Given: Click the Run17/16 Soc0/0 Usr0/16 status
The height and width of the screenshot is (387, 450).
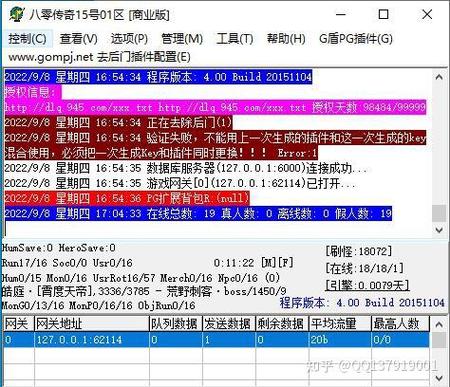Looking at the screenshot, I should 67,263.
